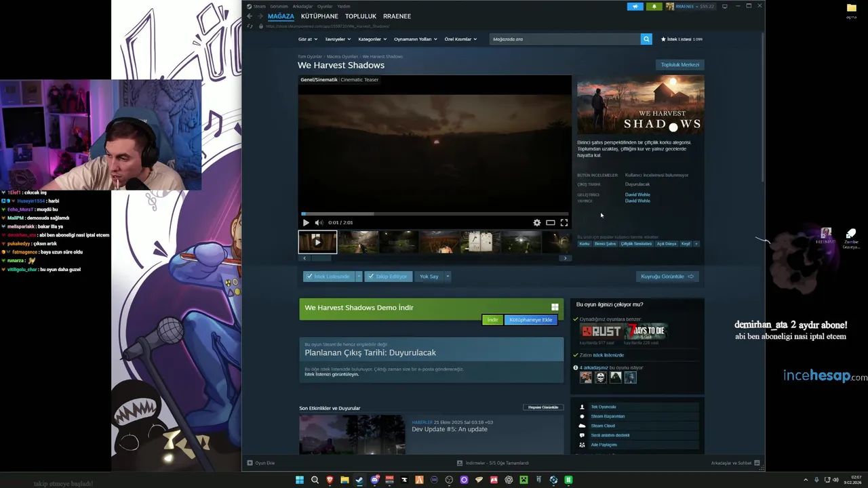Image resolution: width=868 pixels, height=488 pixels.
Task: Click Steam Cloud feature link
Action: coord(603,426)
